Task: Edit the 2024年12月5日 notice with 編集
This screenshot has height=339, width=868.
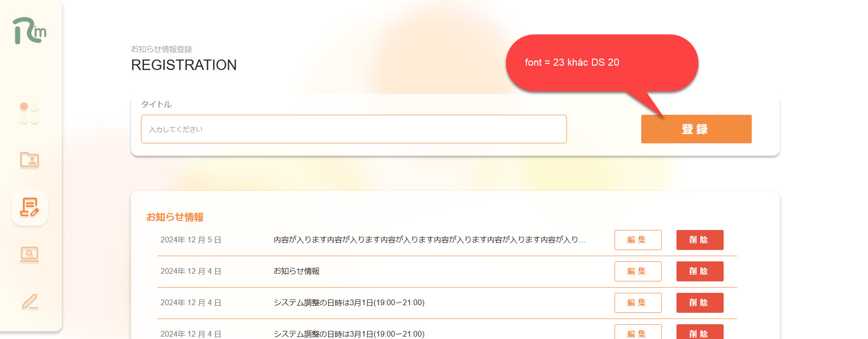Action: click(638, 240)
